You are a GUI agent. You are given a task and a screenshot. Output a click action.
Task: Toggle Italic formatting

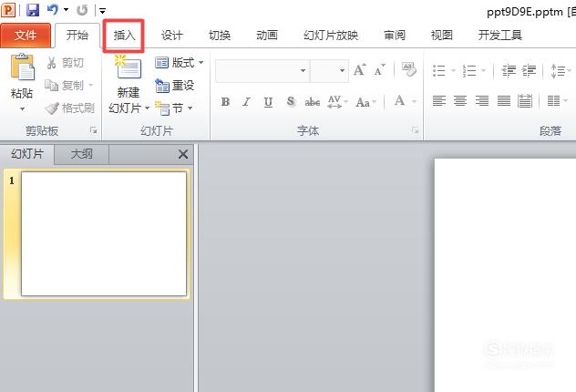tap(246, 102)
